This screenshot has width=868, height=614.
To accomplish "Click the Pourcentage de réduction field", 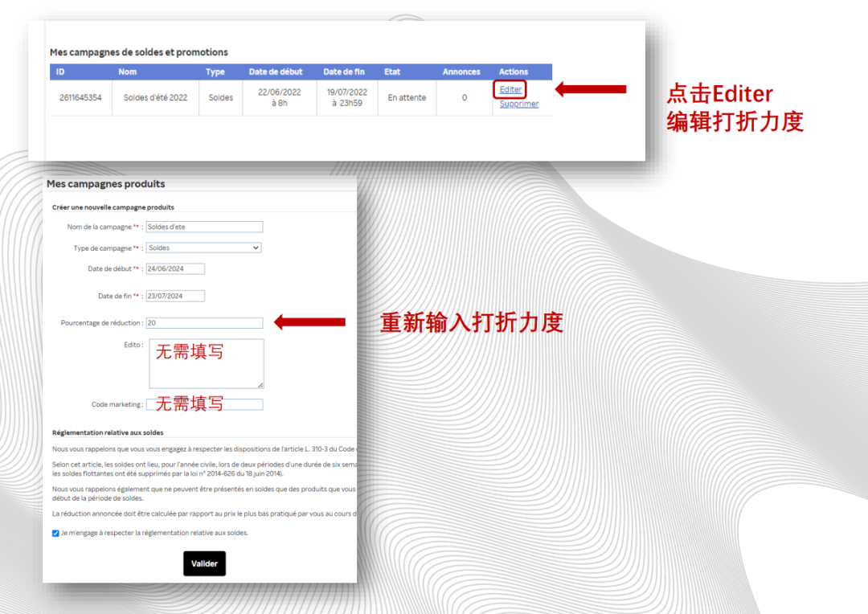I will click(x=204, y=323).
